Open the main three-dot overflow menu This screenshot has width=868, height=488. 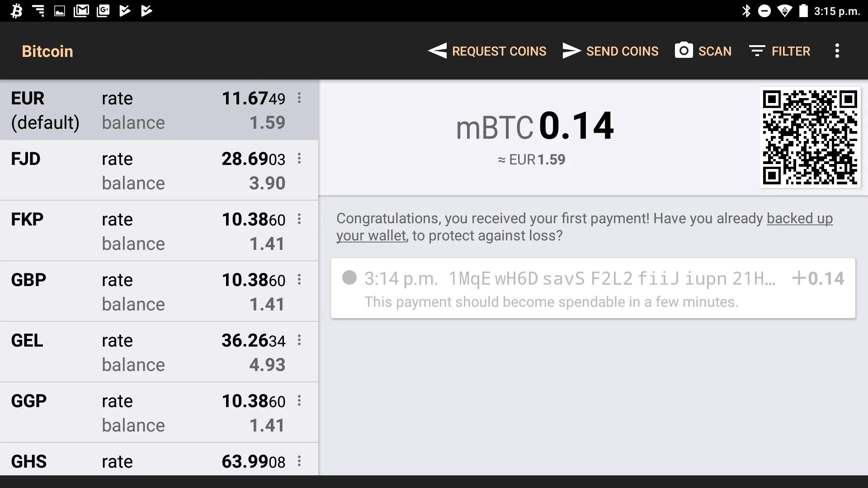click(x=837, y=51)
